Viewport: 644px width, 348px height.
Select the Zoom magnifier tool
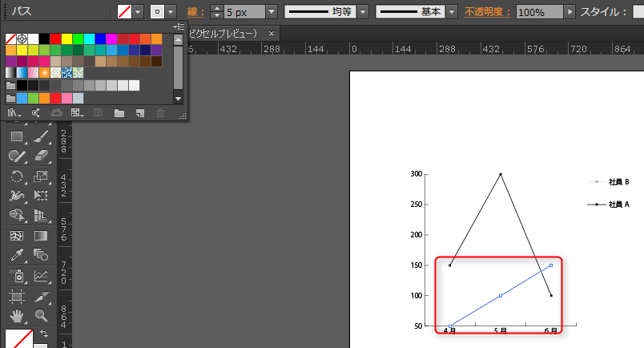(41, 316)
